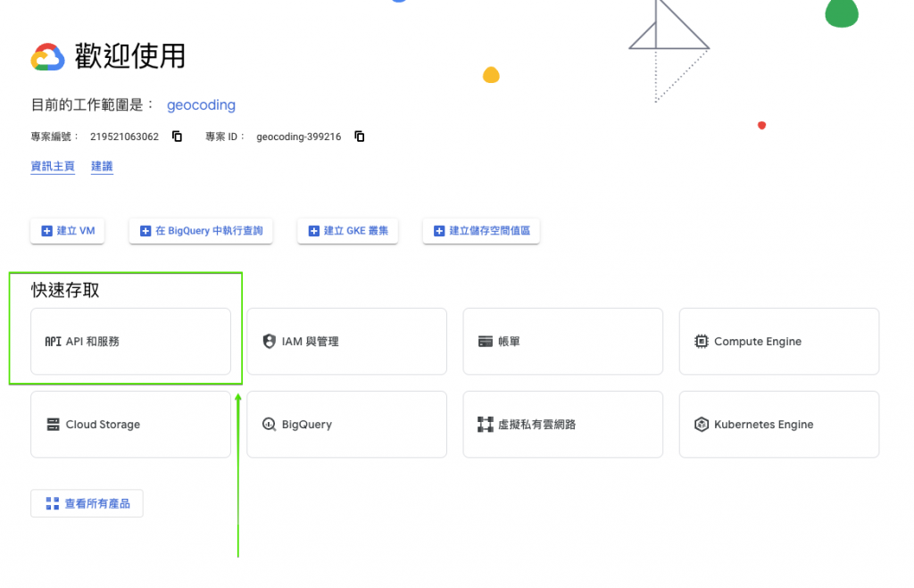Click the billing card icon next to 帳單

tap(486, 342)
